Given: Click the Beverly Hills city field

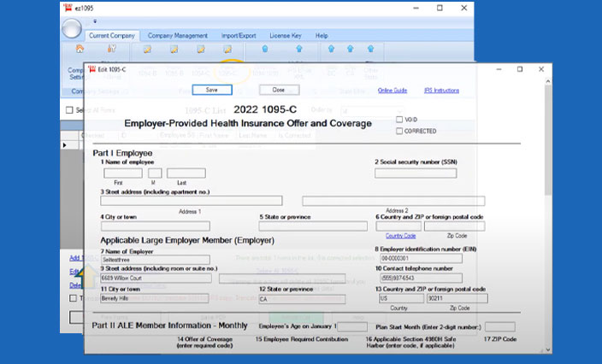Looking at the screenshot, I should tap(154, 298).
